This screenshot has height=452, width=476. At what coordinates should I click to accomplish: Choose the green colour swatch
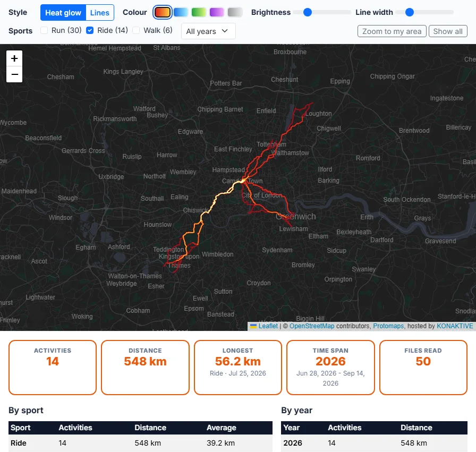pyautogui.click(x=199, y=12)
